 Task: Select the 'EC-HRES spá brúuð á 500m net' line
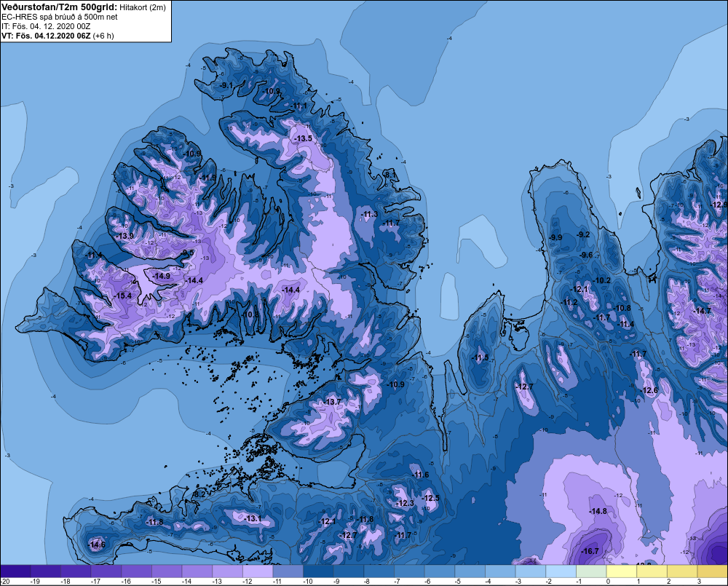[x=60, y=17]
